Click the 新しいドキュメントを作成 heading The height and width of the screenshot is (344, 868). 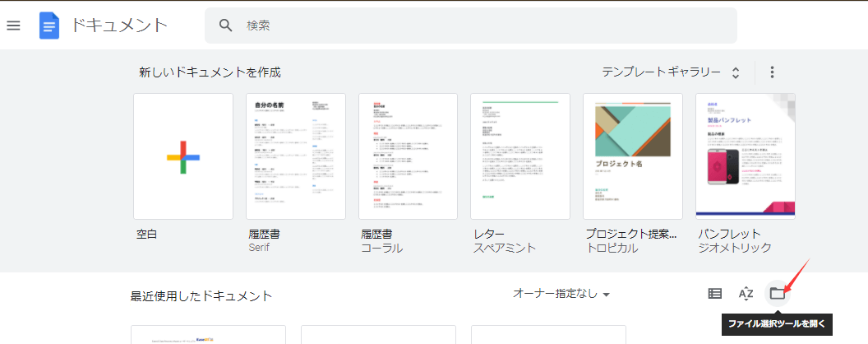(210, 72)
